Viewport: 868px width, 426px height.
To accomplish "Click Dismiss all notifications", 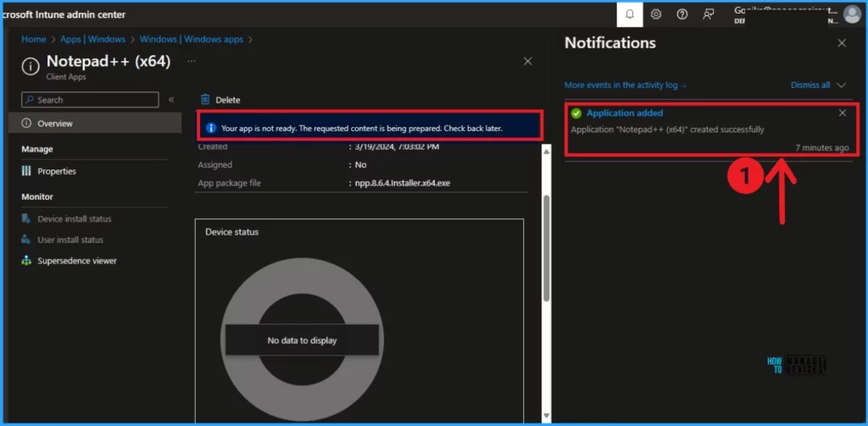I will (x=810, y=86).
